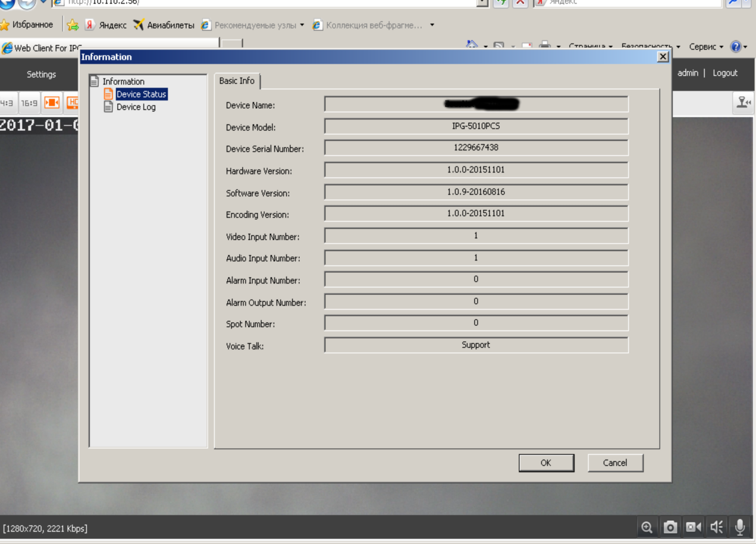The height and width of the screenshot is (544, 756).
Task: Click the serial number value 1229667438
Action: coord(476,148)
